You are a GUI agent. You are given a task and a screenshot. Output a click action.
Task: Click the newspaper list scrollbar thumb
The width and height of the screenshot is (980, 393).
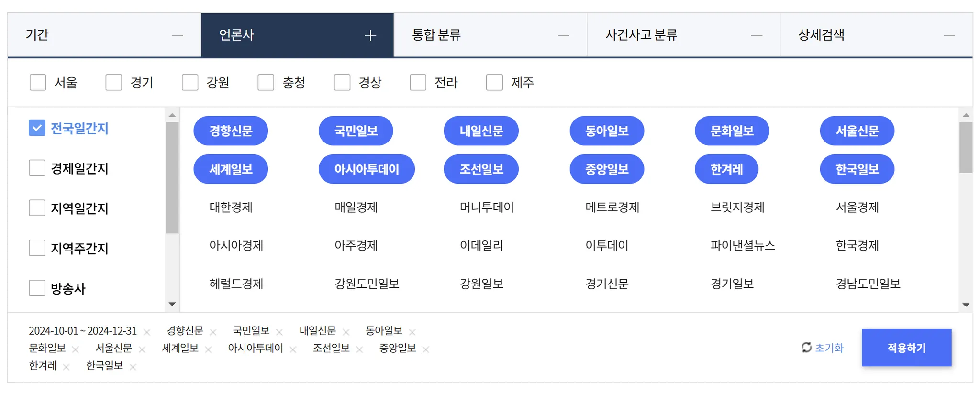click(x=966, y=147)
